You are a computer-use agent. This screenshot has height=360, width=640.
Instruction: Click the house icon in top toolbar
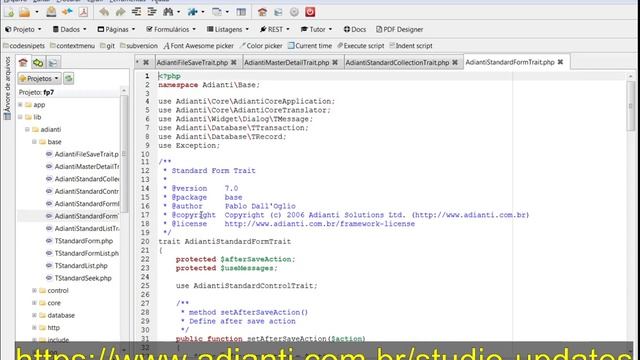[262, 12]
